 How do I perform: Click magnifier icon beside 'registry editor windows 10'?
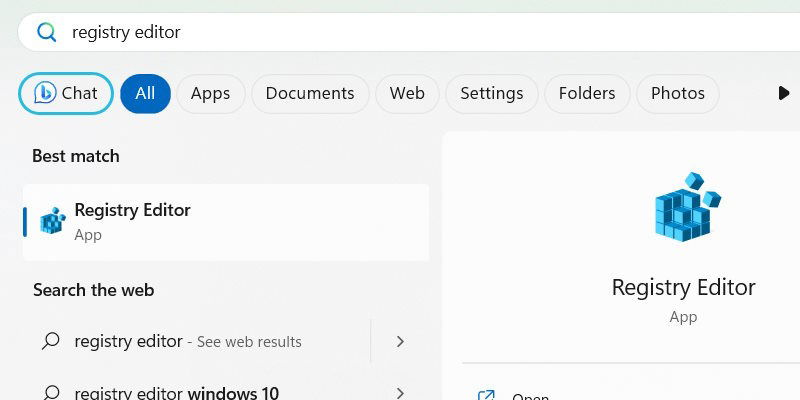pyautogui.click(x=50, y=393)
